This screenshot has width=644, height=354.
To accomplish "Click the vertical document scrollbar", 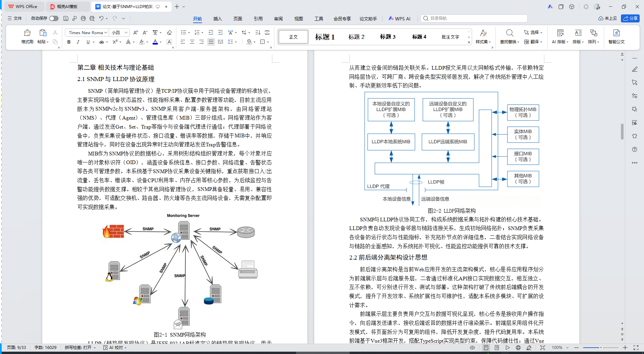I will coord(622,132).
